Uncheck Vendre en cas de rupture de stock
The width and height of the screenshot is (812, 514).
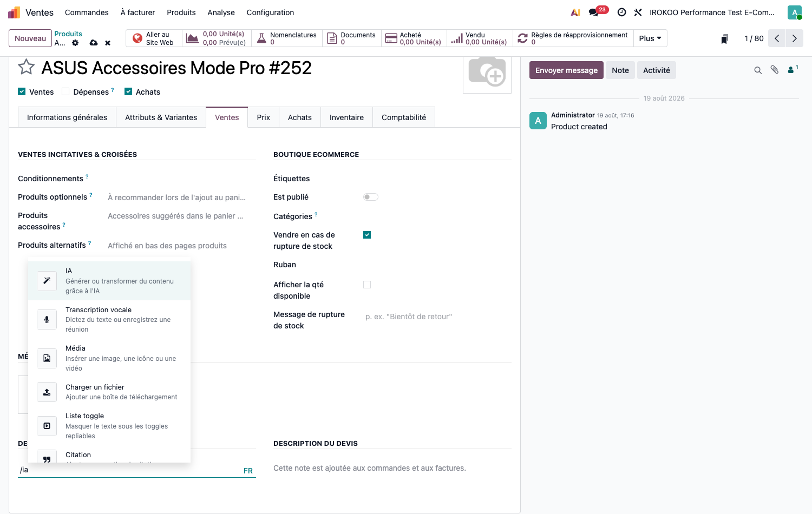[367, 235]
